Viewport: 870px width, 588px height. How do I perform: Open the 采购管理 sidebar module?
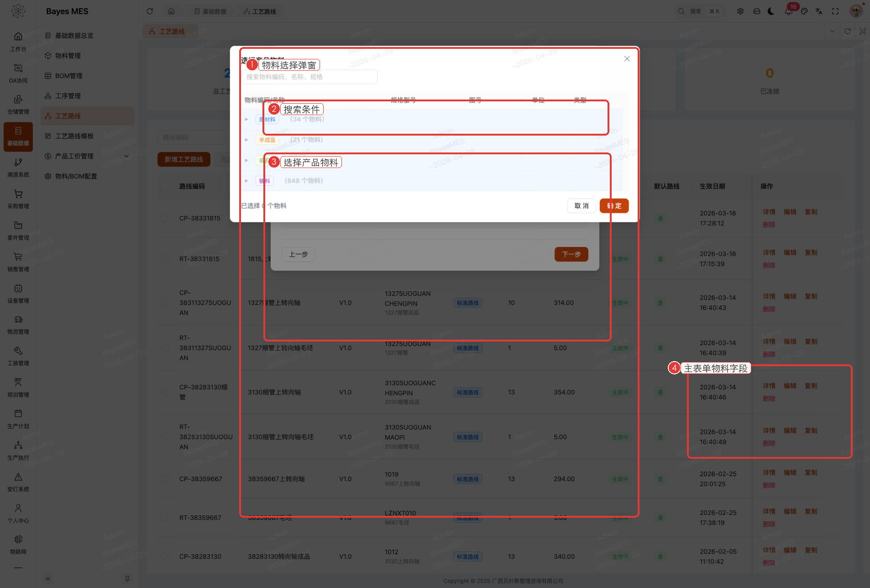point(18,199)
